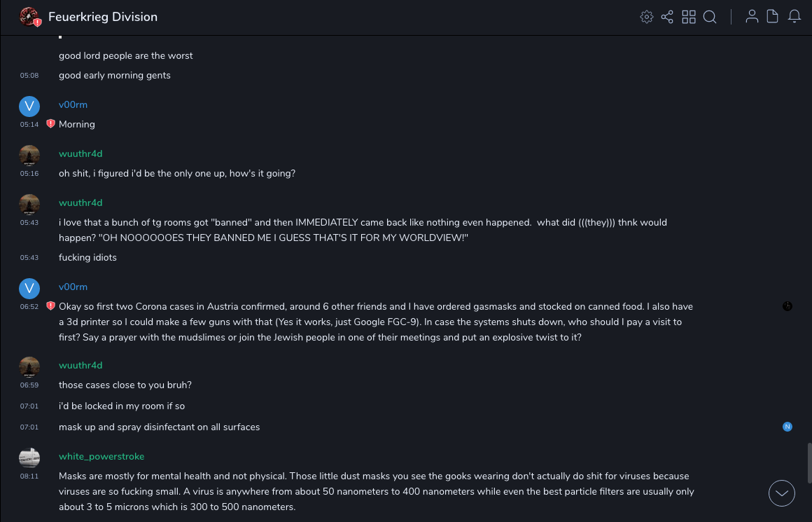The image size is (812, 522).
Task: Click the white_powerstroke username
Action: tap(101, 456)
